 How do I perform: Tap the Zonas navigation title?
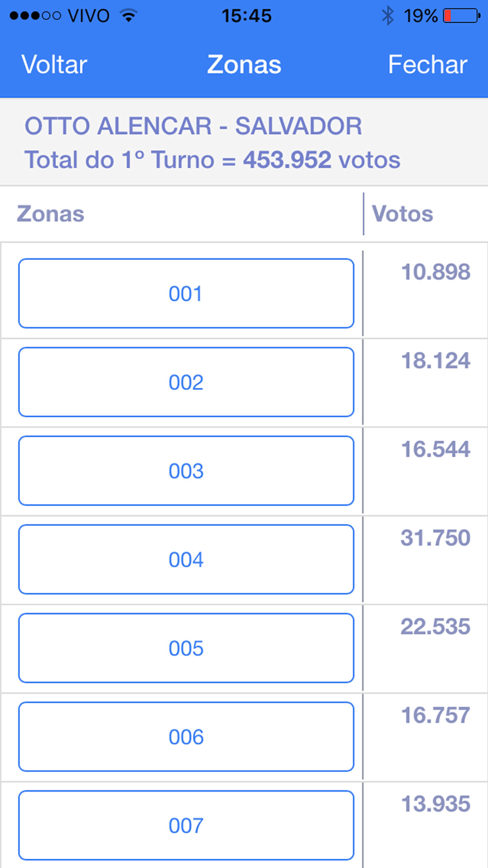[244, 65]
